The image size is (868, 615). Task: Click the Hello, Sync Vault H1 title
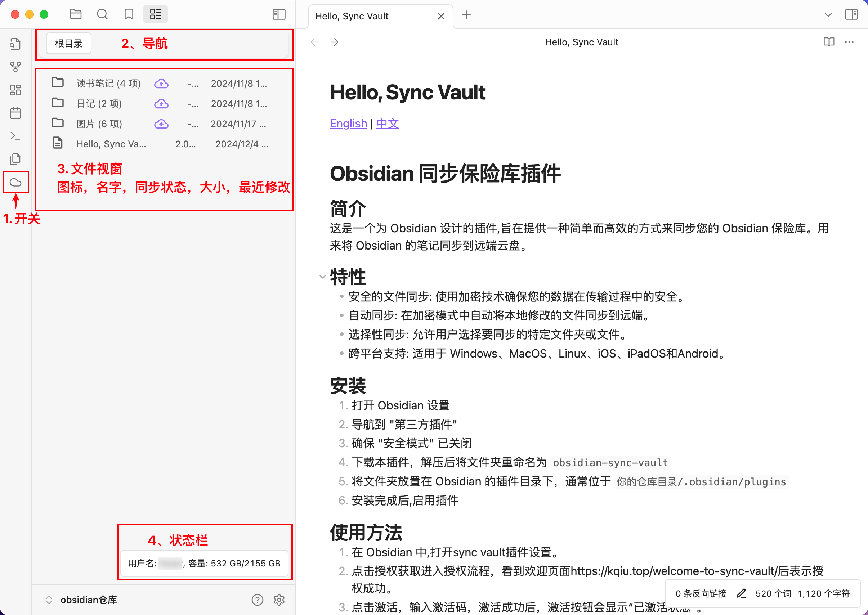pyautogui.click(x=407, y=92)
